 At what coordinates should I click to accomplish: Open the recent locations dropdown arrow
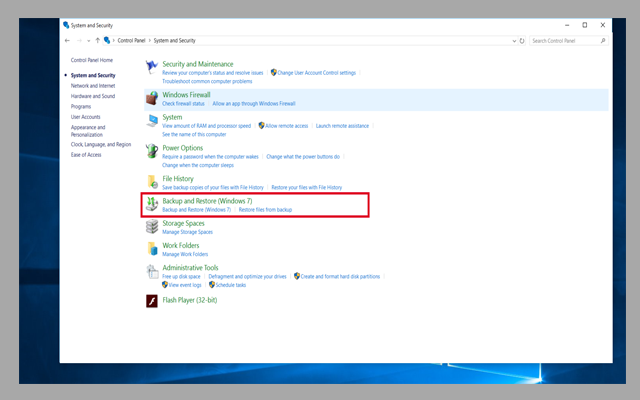[88, 41]
